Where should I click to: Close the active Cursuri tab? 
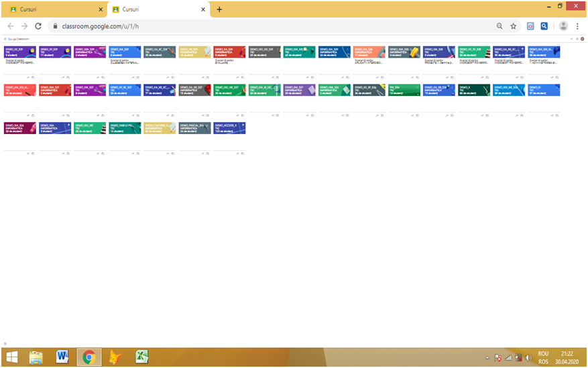[203, 9]
